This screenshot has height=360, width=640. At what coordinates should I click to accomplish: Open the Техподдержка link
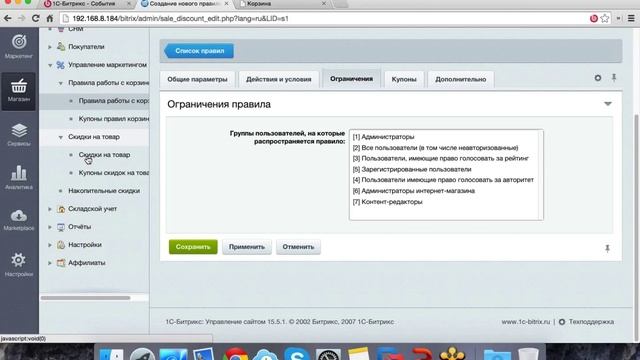coord(591,322)
